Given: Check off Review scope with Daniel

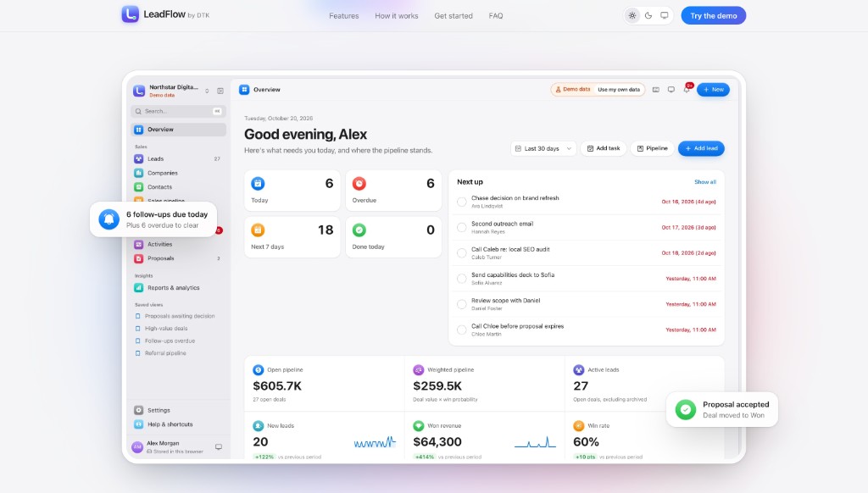Looking at the screenshot, I should point(462,304).
